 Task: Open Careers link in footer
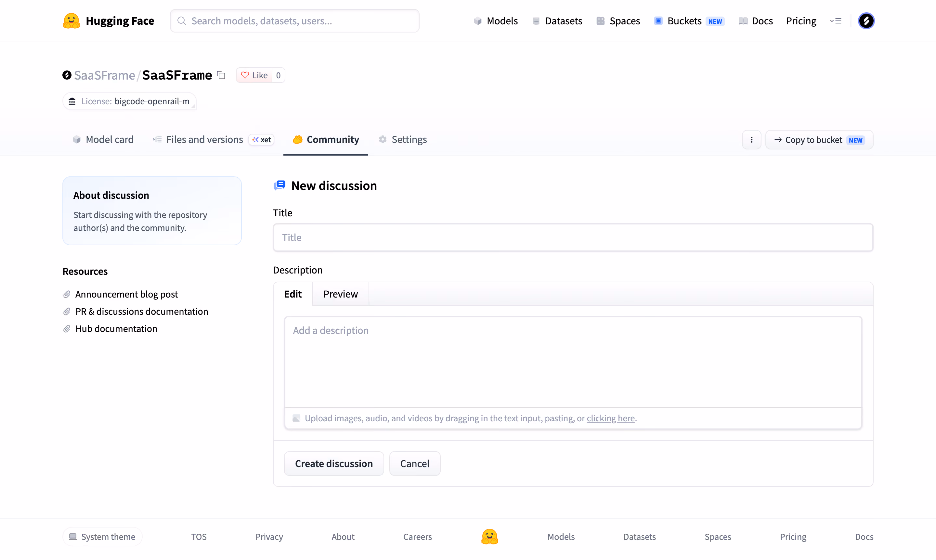coord(418,536)
